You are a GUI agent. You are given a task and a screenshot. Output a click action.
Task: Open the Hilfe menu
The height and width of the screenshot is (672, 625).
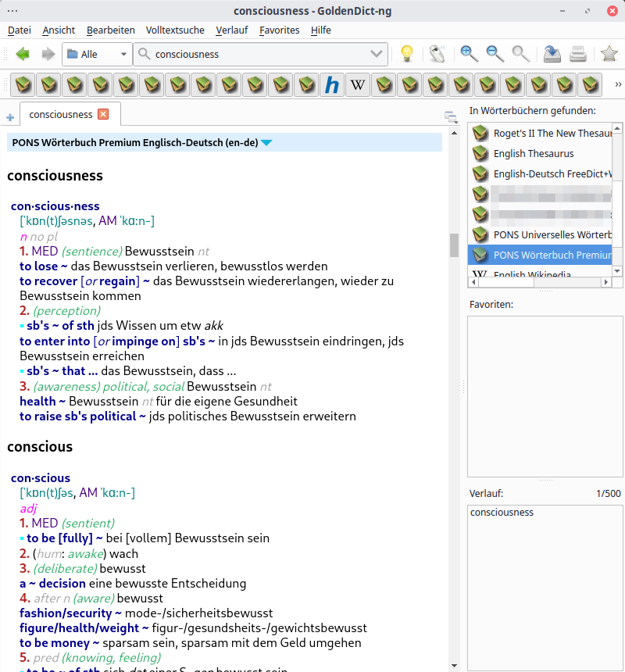tap(321, 30)
